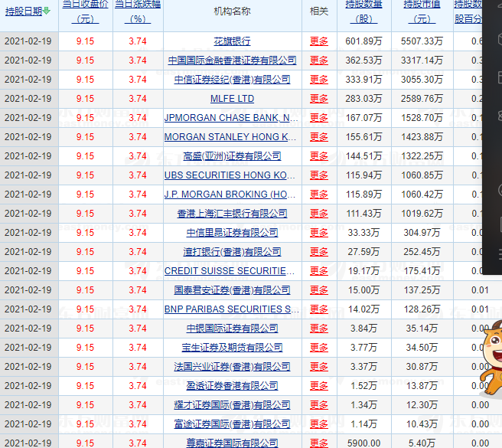Open 耀才证券国际(香港)有限公司 link
Viewport: 502px width, 448px height.
pyautogui.click(x=232, y=405)
